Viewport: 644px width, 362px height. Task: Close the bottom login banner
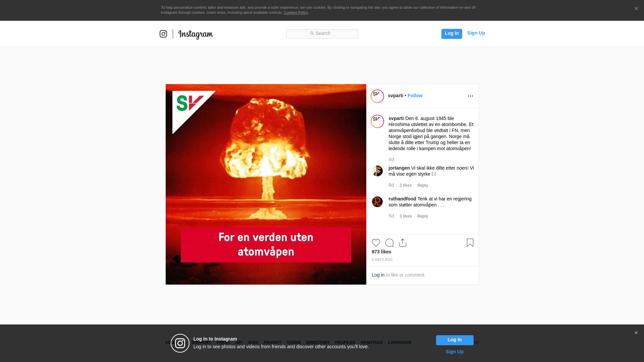(636, 333)
